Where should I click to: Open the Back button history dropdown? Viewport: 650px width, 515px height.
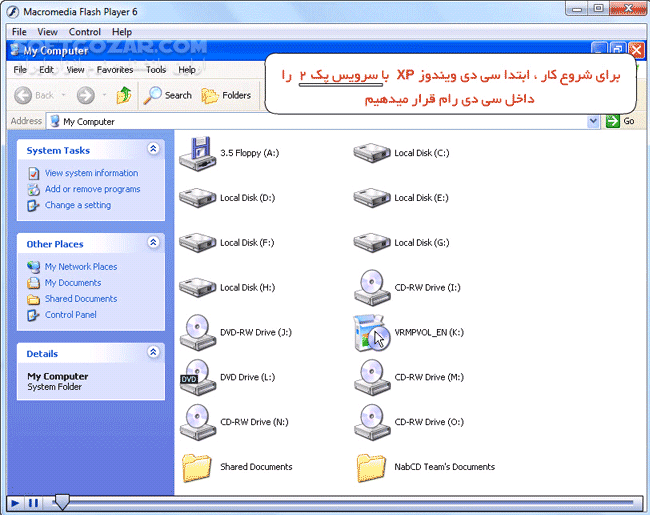[x=63, y=95]
